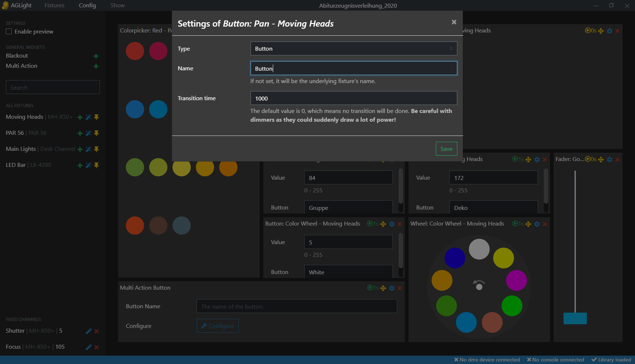Add PAR 56 fixture with green plus
Viewport: 635px width, 364px height.
(x=80, y=133)
